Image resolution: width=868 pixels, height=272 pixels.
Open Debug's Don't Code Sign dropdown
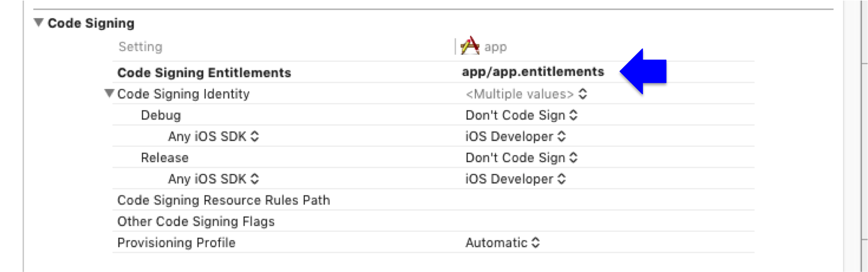521,116
